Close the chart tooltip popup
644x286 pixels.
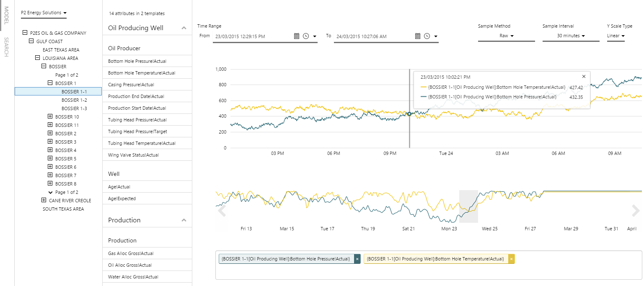[x=584, y=77]
